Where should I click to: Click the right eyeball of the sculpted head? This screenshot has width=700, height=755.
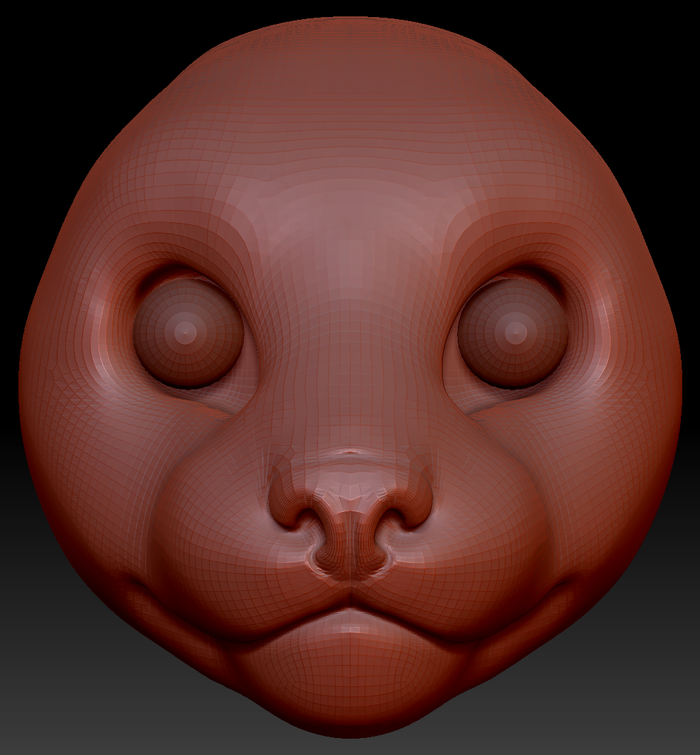(513, 332)
